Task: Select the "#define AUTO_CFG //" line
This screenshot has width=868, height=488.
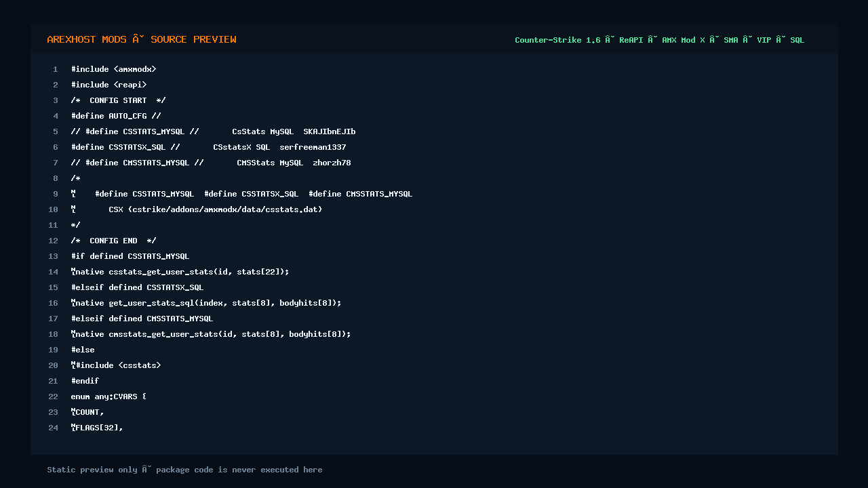Action: 116,116
